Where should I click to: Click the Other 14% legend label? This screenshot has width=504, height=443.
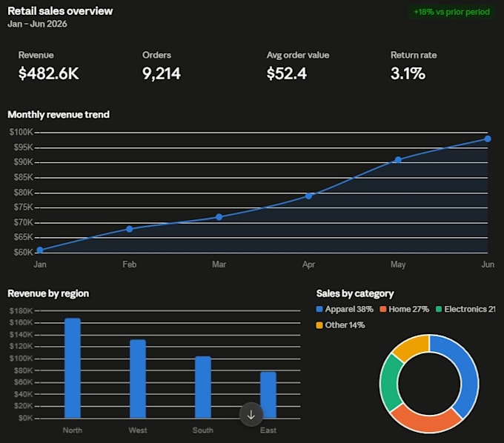(x=345, y=325)
